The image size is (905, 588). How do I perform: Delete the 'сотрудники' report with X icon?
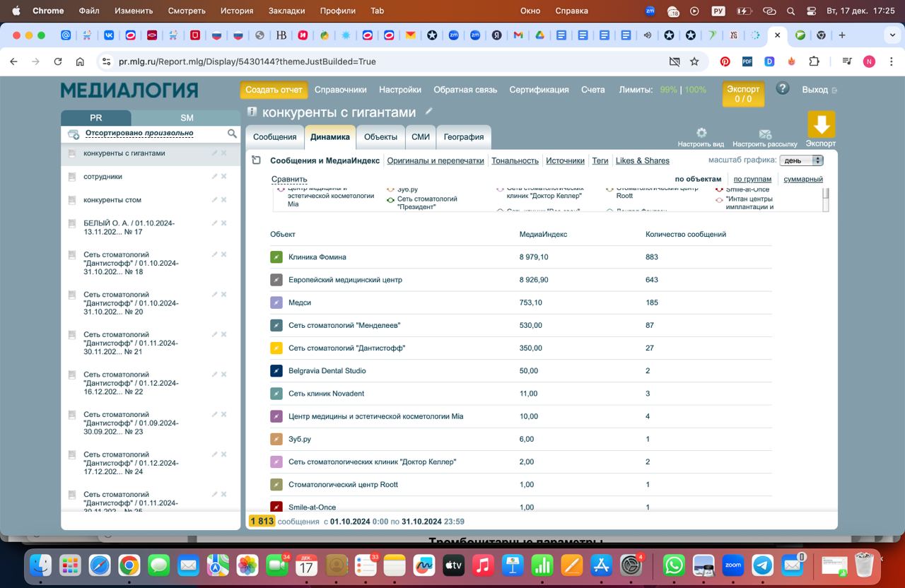(224, 177)
